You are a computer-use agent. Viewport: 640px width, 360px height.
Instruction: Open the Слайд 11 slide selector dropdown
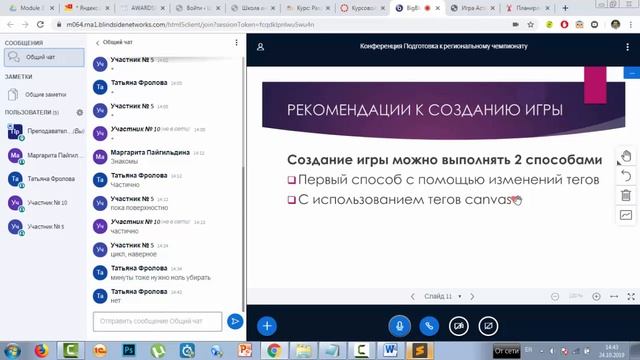(x=442, y=296)
